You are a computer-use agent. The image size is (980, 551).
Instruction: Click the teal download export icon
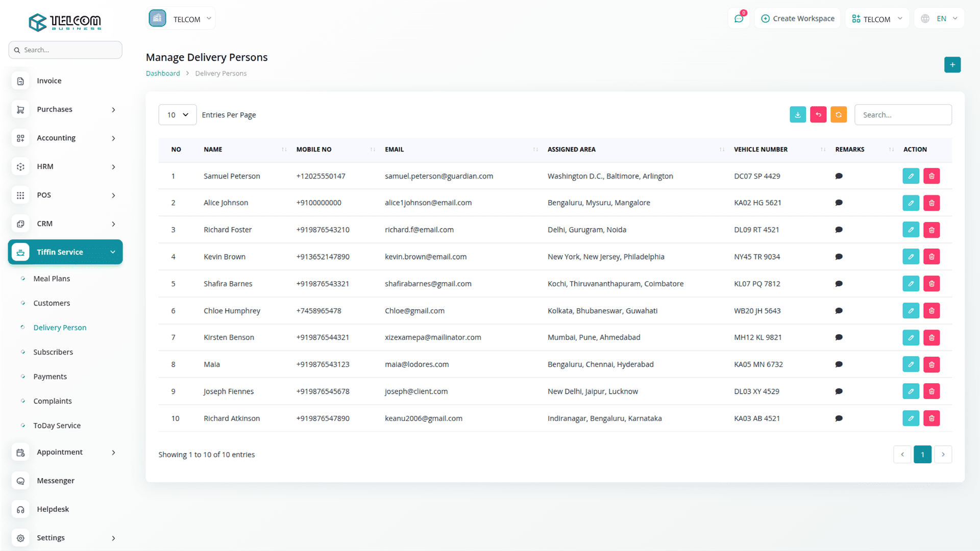[x=797, y=115]
